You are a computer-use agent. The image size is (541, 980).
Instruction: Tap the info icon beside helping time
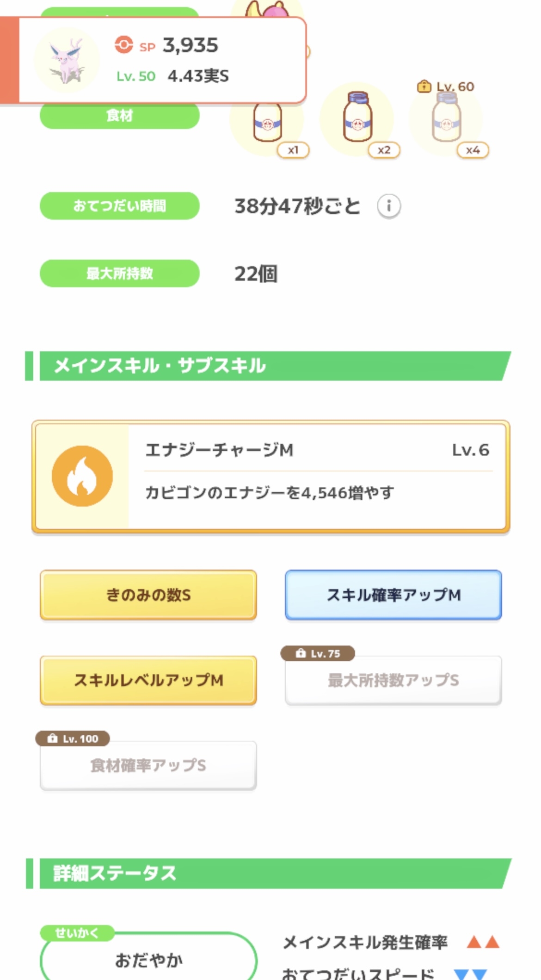point(389,206)
